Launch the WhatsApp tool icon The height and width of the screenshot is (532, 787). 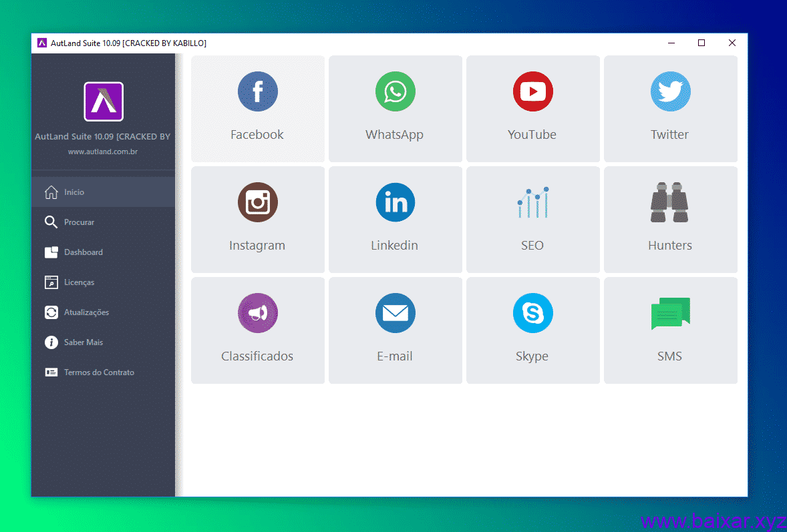[395, 92]
